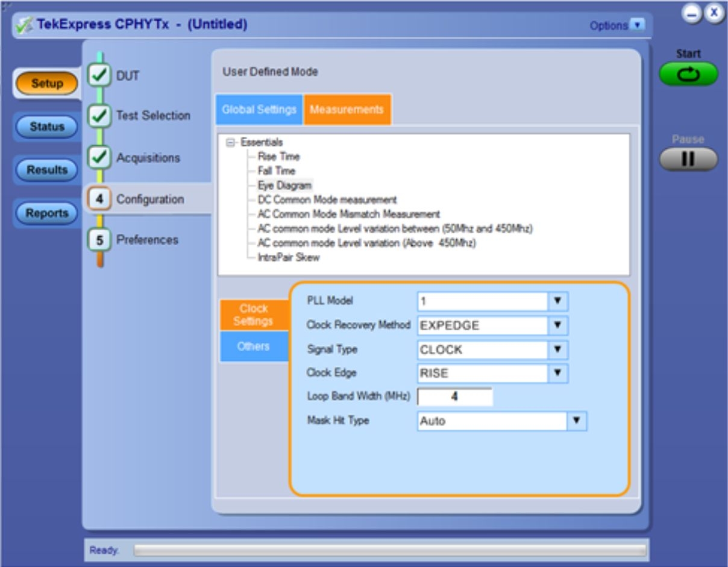This screenshot has height=567, width=728.
Task: Open the Results panel
Action: [x=47, y=170]
